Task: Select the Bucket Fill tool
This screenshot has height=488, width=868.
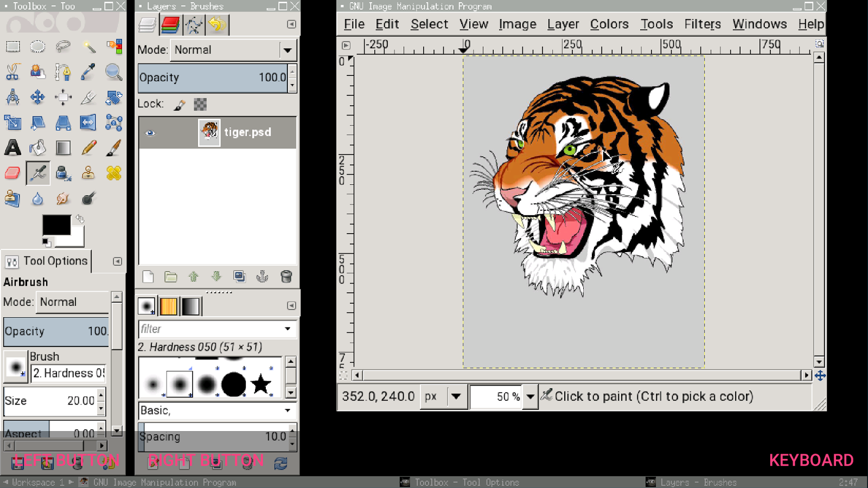Action: 37,147
